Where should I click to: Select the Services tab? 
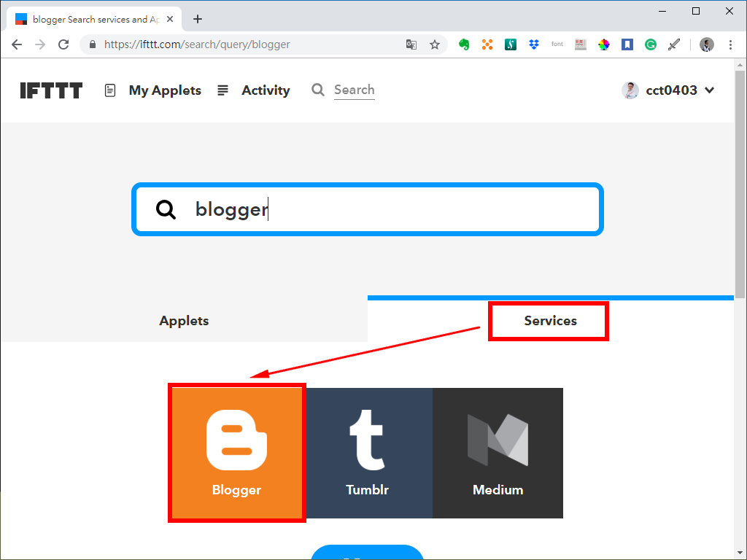[x=550, y=321]
